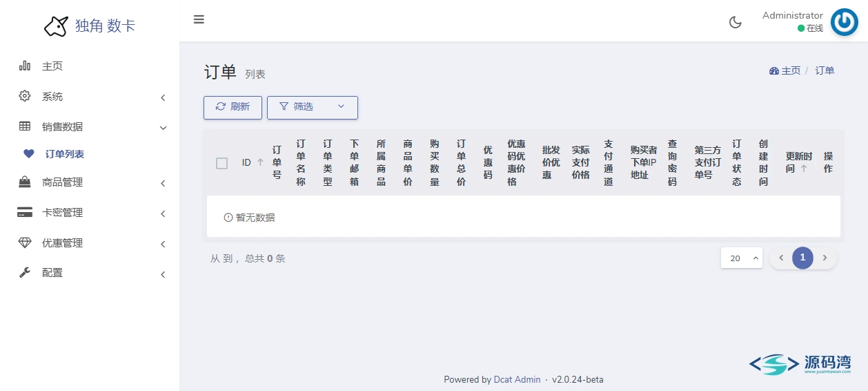Viewport: 868px width, 391px height.
Task: Sort by ID using arrow icon
Action: [260, 162]
